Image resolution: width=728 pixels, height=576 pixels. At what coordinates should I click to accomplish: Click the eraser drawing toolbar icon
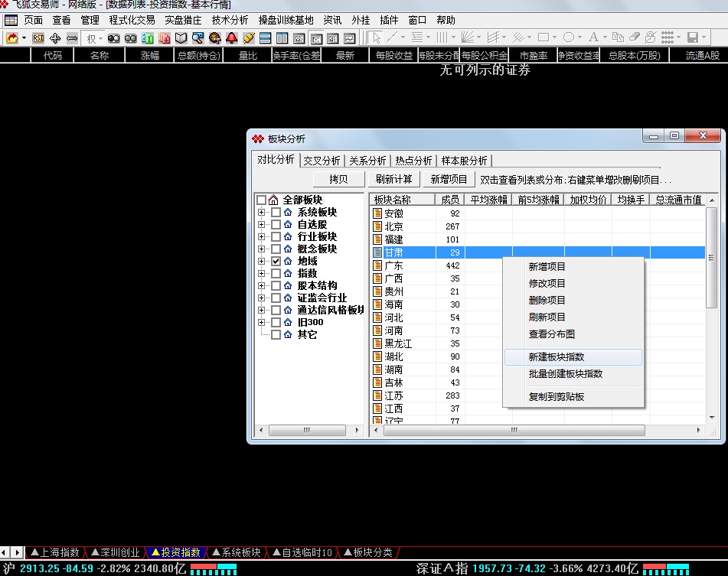(x=635, y=37)
